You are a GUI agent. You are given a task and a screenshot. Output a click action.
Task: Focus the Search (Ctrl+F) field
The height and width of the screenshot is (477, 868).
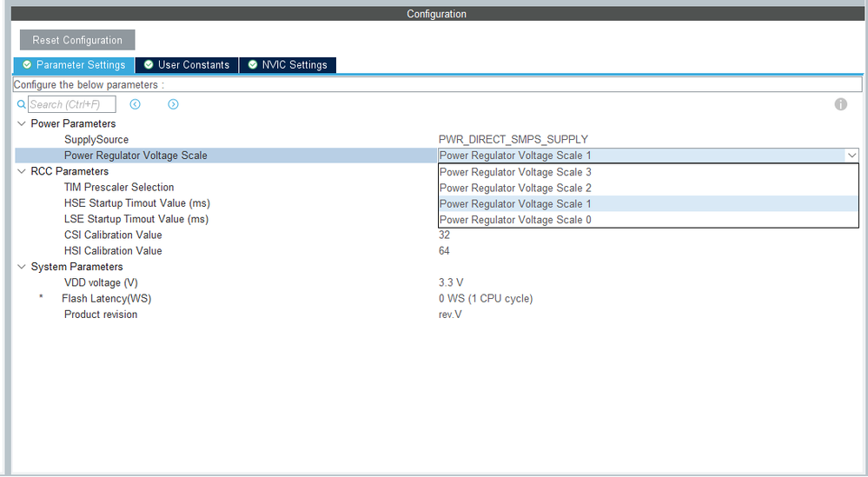click(72, 104)
